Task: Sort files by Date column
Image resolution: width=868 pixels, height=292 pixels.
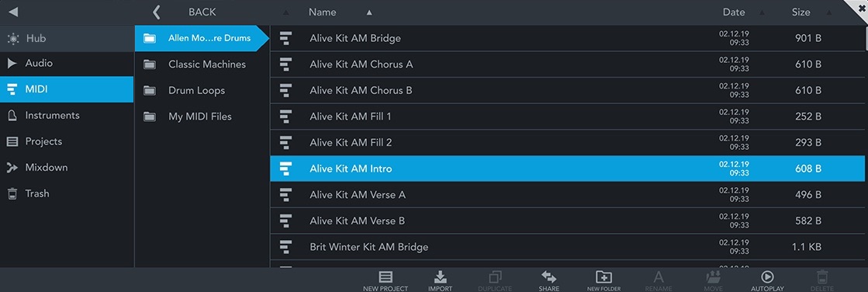Action: (734, 12)
